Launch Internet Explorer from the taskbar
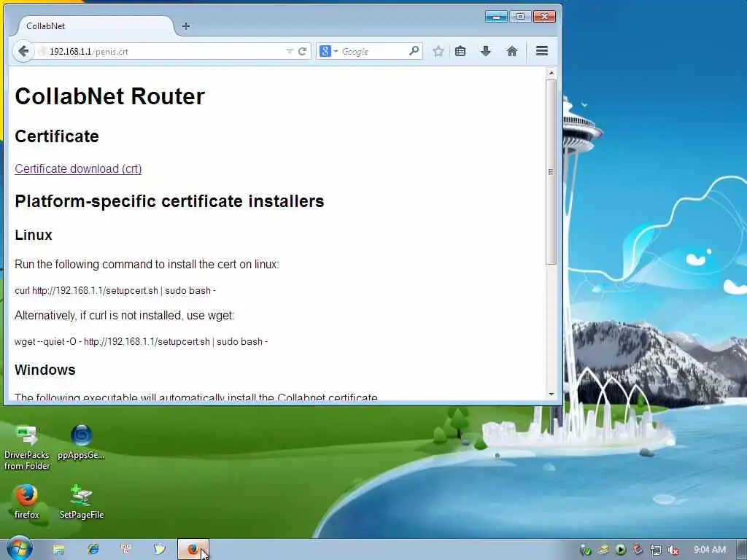 (93, 550)
